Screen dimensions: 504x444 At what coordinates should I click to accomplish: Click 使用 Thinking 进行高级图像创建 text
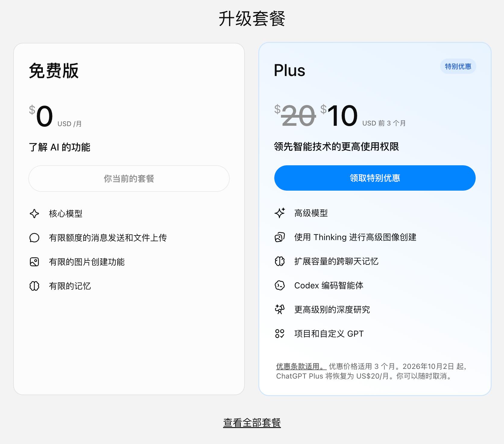[x=355, y=237]
